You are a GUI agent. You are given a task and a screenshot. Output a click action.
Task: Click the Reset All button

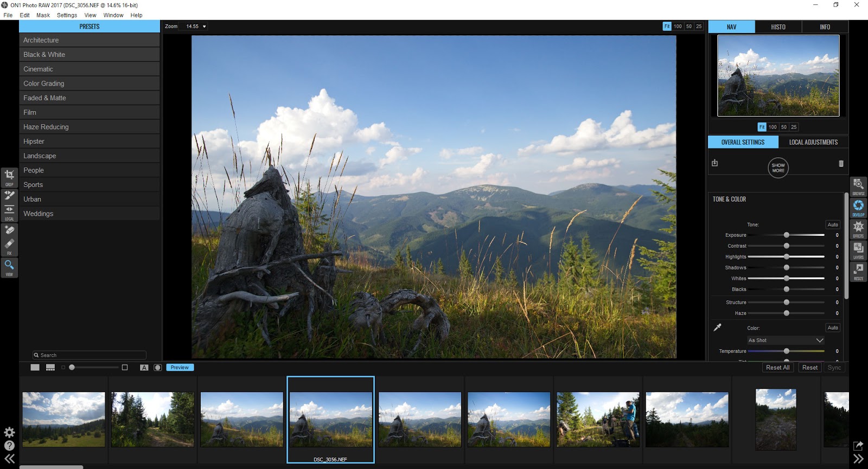[777, 367]
